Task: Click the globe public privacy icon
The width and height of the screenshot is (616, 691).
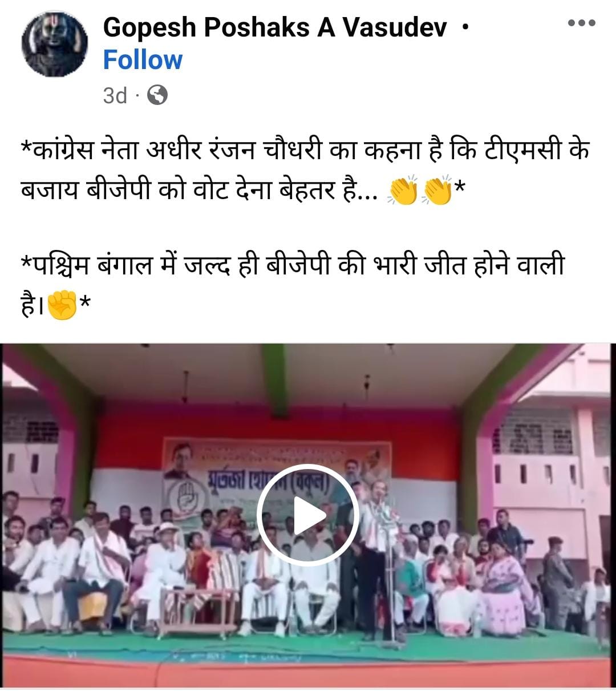Action: (x=157, y=95)
